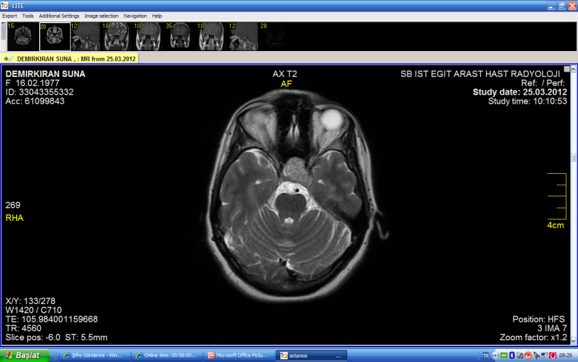Click the small square icon at image top-right corner
This screenshot has width=578, height=362.
point(567,69)
